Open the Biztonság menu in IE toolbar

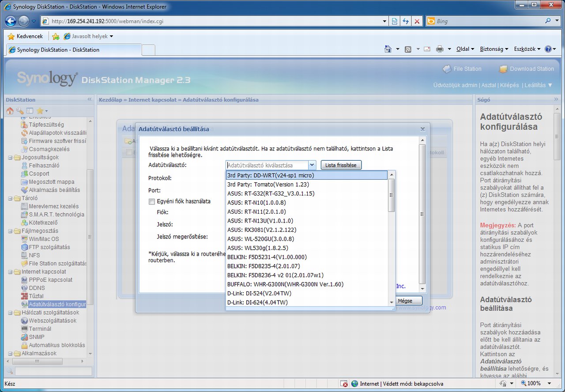click(x=494, y=49)
